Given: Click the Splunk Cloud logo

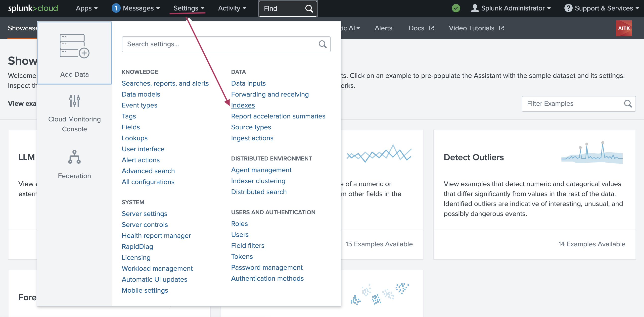Looking at the screenshot, I should point(33,8).
